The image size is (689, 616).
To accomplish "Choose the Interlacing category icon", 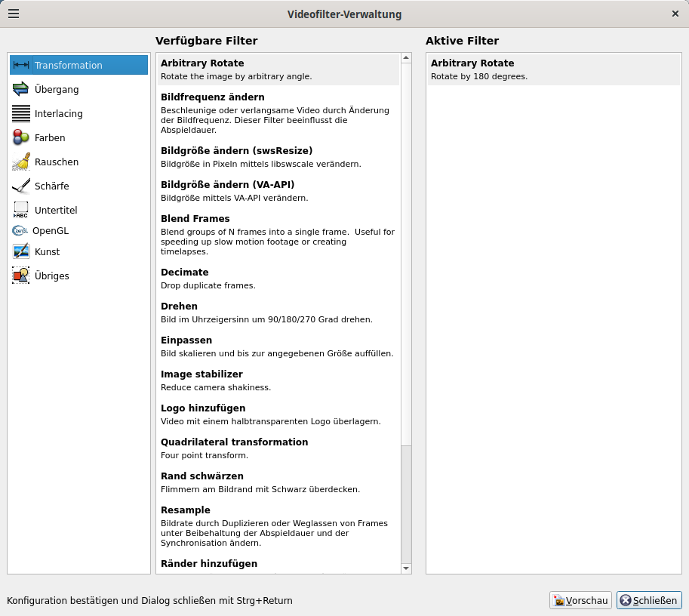I will coord(21,114).
